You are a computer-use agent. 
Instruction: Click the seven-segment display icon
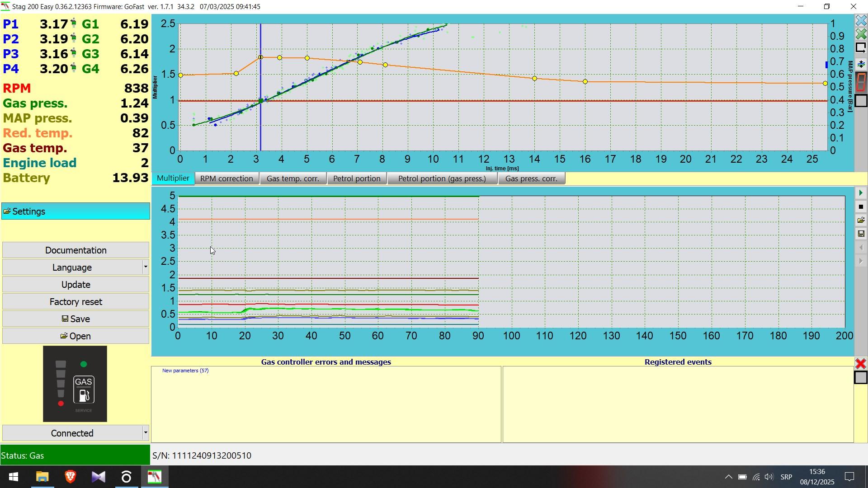pyautogui.click(x=861, y=82)
